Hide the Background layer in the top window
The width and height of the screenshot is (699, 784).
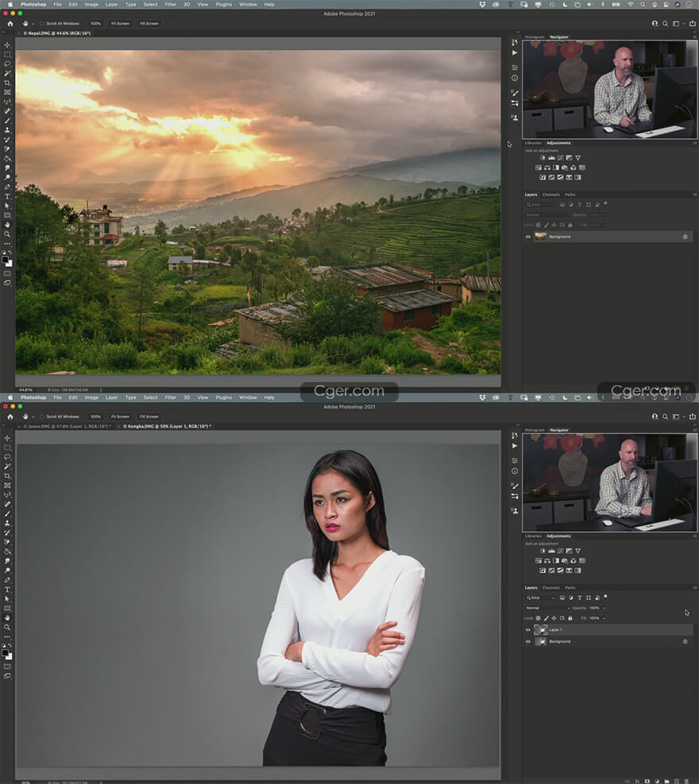click(x=528, y=237)
